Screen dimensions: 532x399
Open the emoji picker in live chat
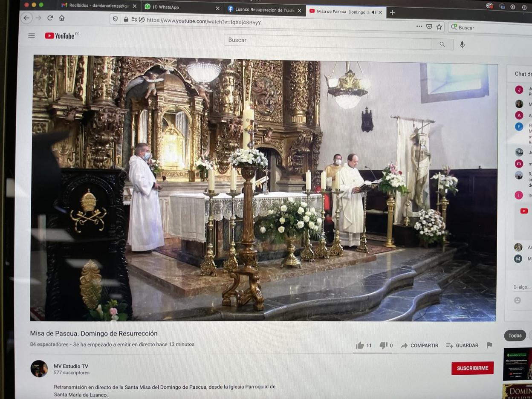point(518,300)
